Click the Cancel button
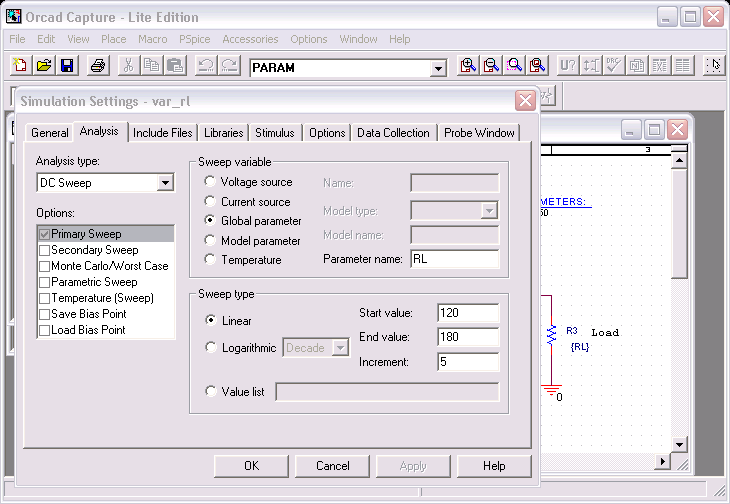The width and height of the screenshot is (730, 504). pyautogui.click(x=332, y=466)
